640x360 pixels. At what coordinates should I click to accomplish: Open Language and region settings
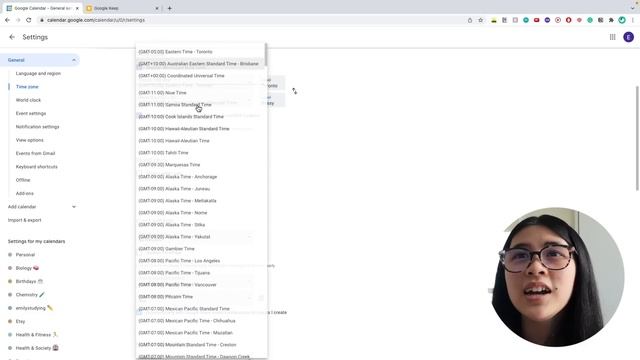click(38, 73)
